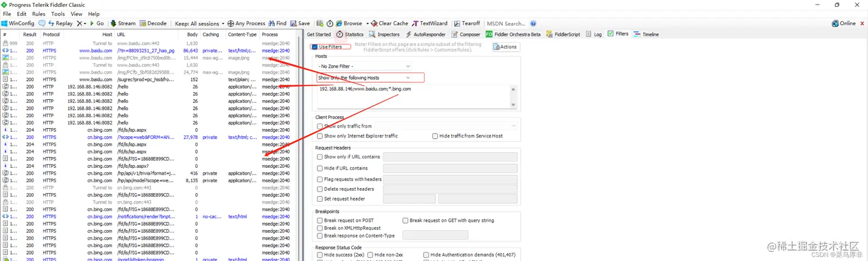Open the View menu
Screen dimensions: 868x261
pyautogui.click(x=76, y=14)
